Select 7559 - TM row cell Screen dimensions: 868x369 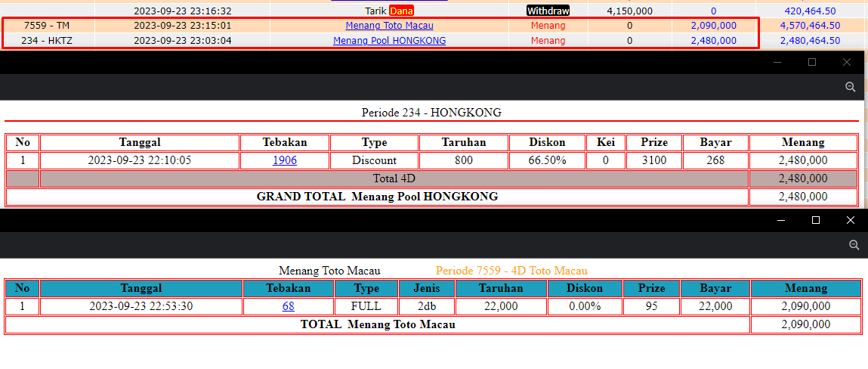(x=47, y=26)
